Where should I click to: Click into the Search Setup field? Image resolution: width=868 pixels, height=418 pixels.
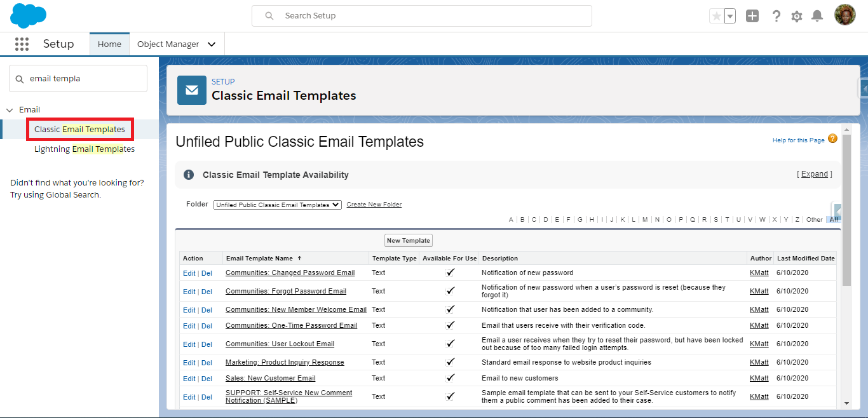coord(422,16)
